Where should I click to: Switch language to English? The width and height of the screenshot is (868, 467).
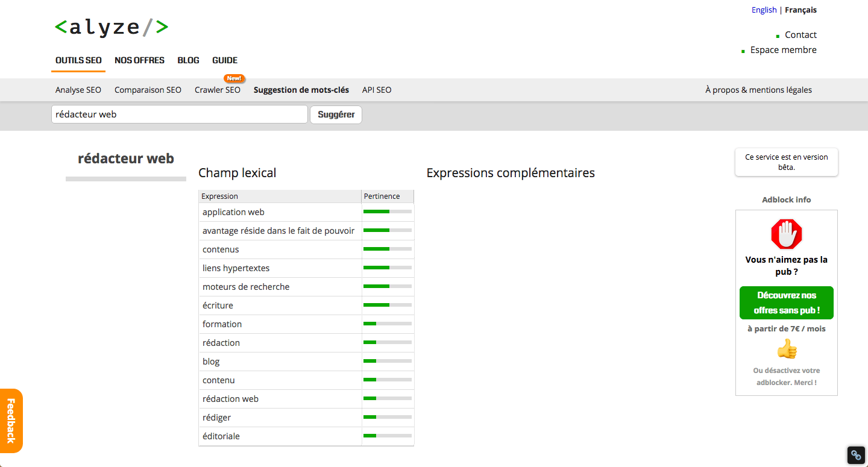[x=764, y=10]
